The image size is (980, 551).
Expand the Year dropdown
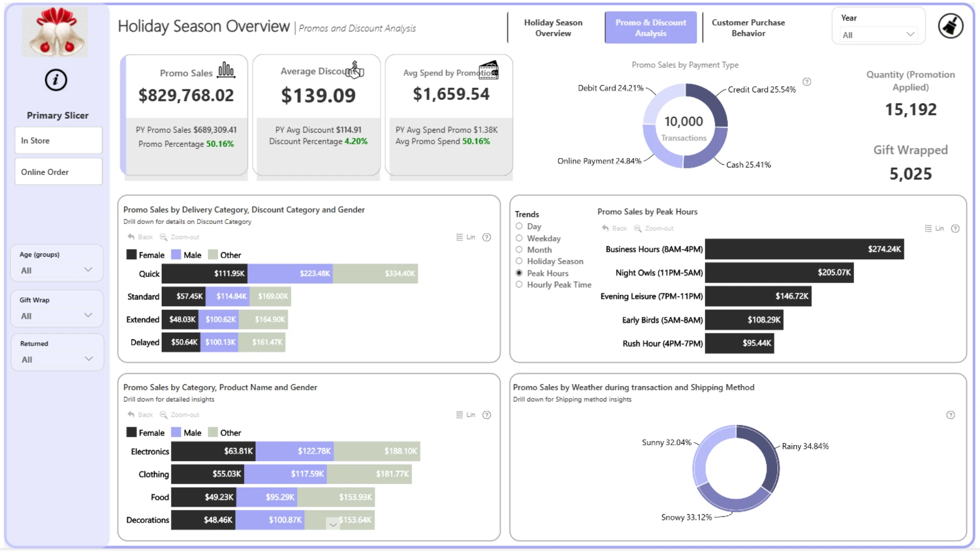878,35
